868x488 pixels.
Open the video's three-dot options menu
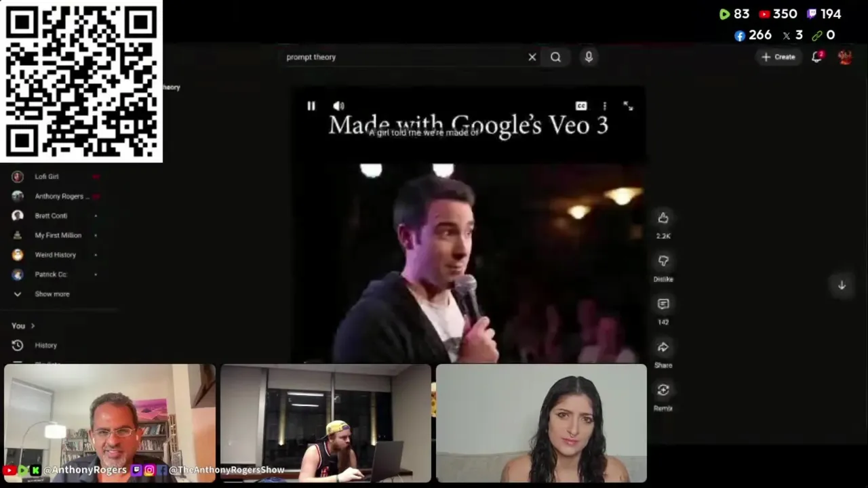tap(604, 106)
